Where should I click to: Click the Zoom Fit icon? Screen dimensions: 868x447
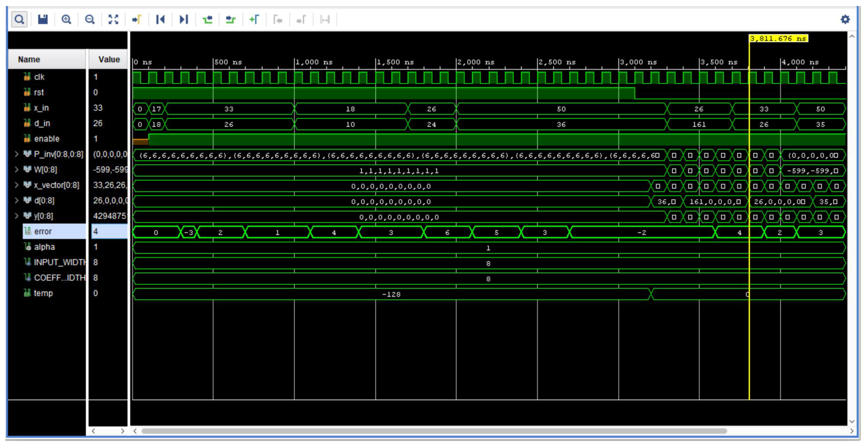pyautogui.click(x=113, y=19)
